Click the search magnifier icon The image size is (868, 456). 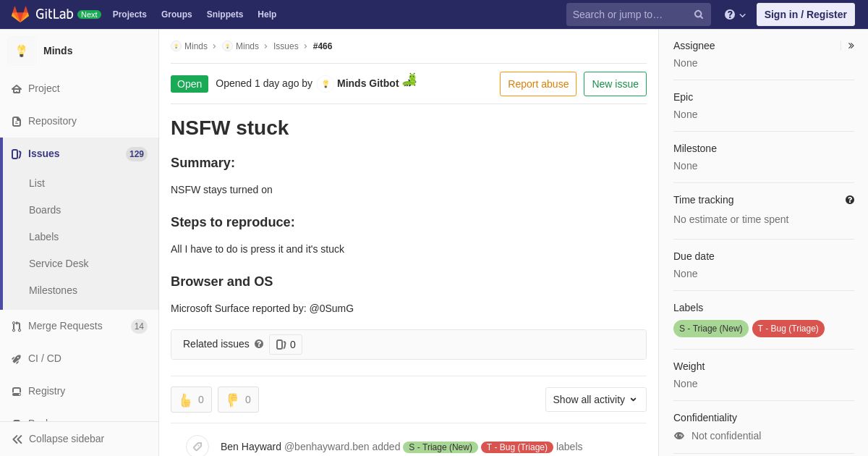tap(699, 14)
